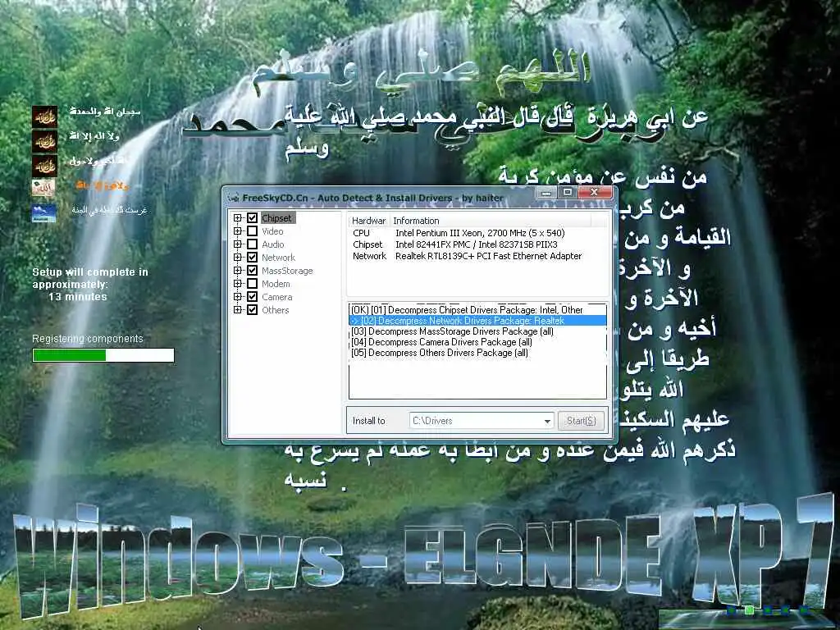Image resolution: width=840 pixels, height=630 pixels.
Task: Uncheck the Others drivers checkbox
Action: coord(253,309)
